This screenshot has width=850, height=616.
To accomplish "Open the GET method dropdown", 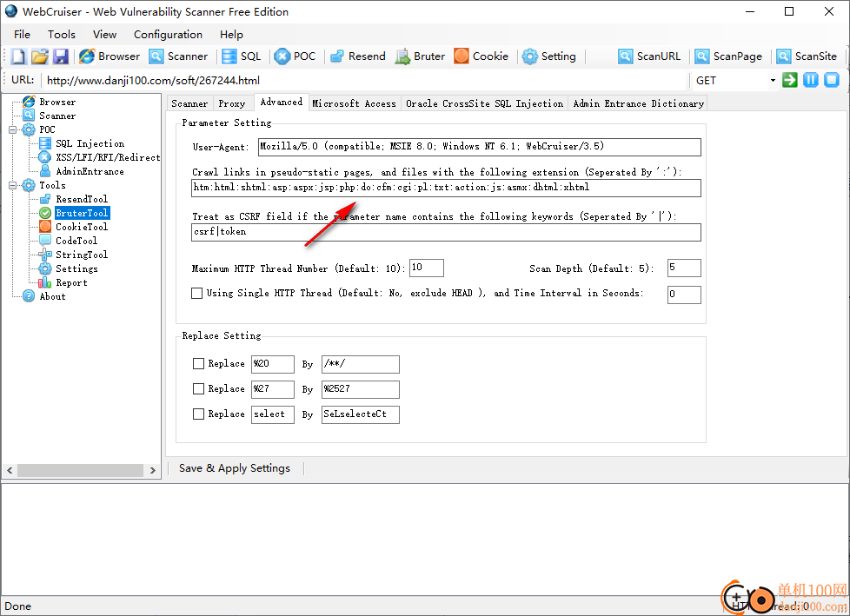I will point(773,81).
